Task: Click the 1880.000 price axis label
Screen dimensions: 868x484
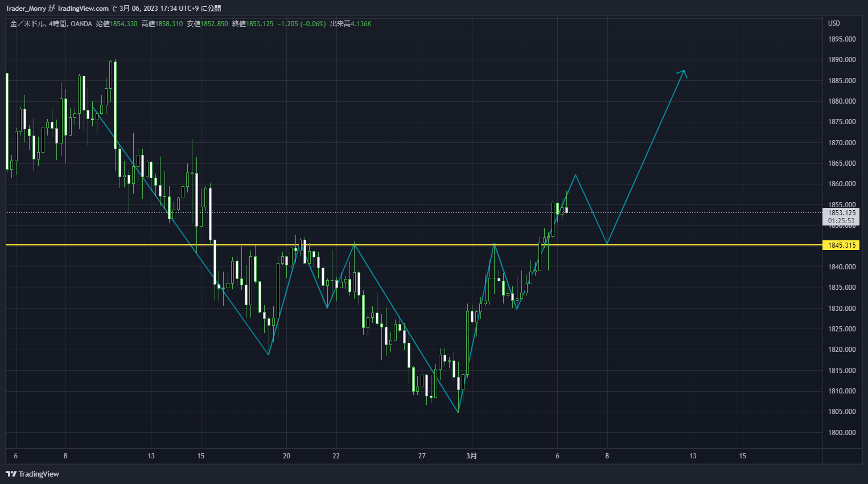Action: [842, 101]
